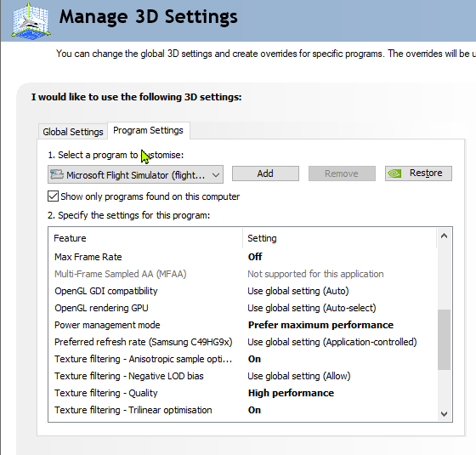Click 'Prefer maximum performance' setting value
Screen dimensions: 476x455
click(320, 325)
